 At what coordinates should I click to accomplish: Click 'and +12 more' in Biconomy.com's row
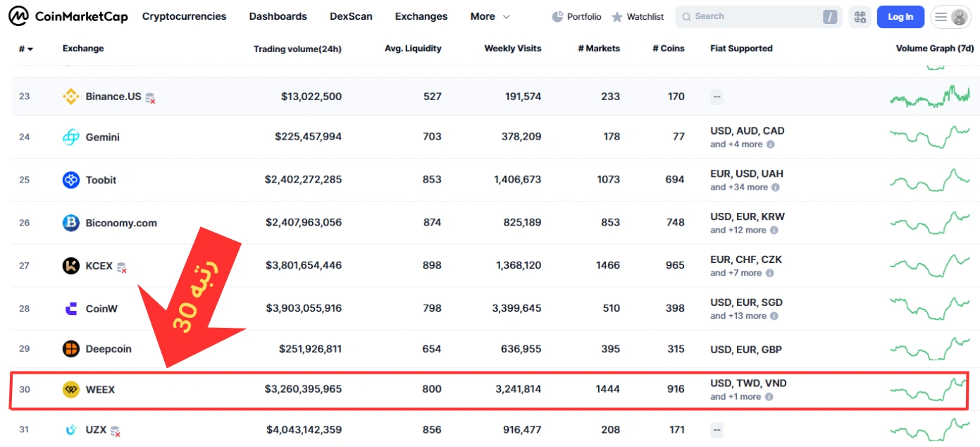coord(738,231)
